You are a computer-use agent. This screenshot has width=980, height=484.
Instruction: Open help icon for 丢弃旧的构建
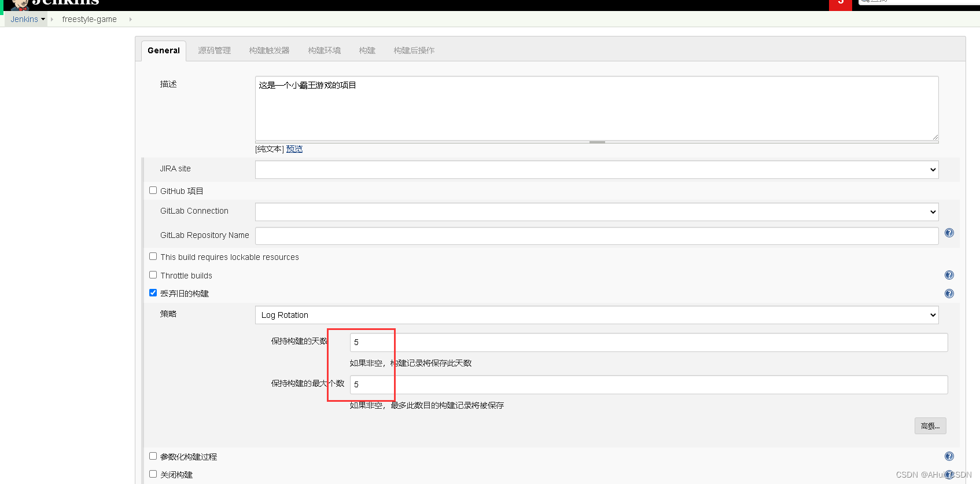(949, 294)
